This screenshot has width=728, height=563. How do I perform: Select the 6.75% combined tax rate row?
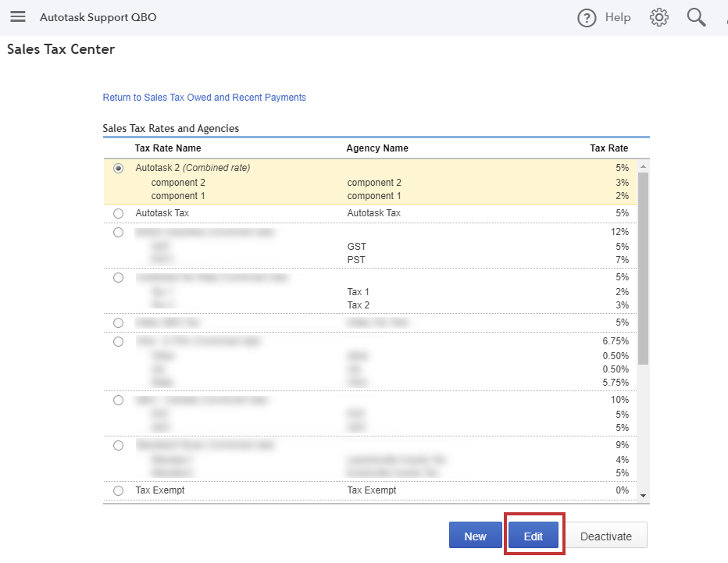tap(118, 341)
